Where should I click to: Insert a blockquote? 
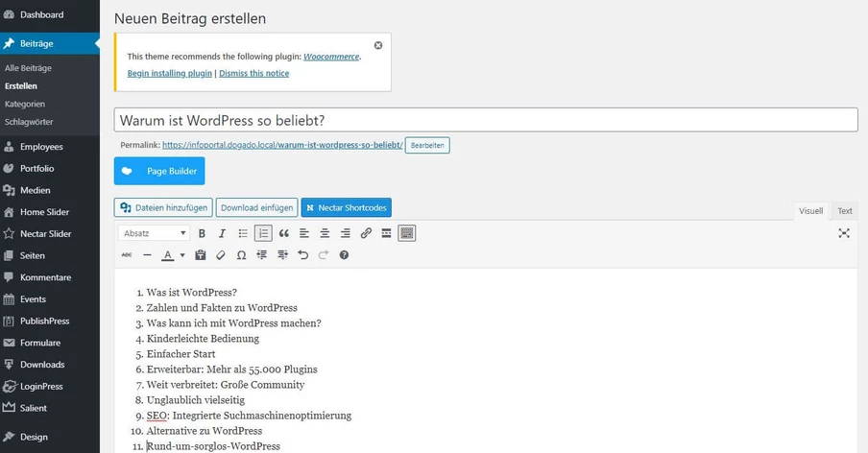tap(283, 233)
